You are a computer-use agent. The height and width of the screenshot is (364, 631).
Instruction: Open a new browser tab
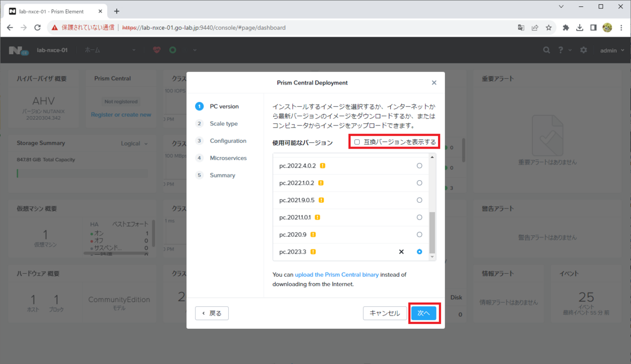tap(117, 11)
